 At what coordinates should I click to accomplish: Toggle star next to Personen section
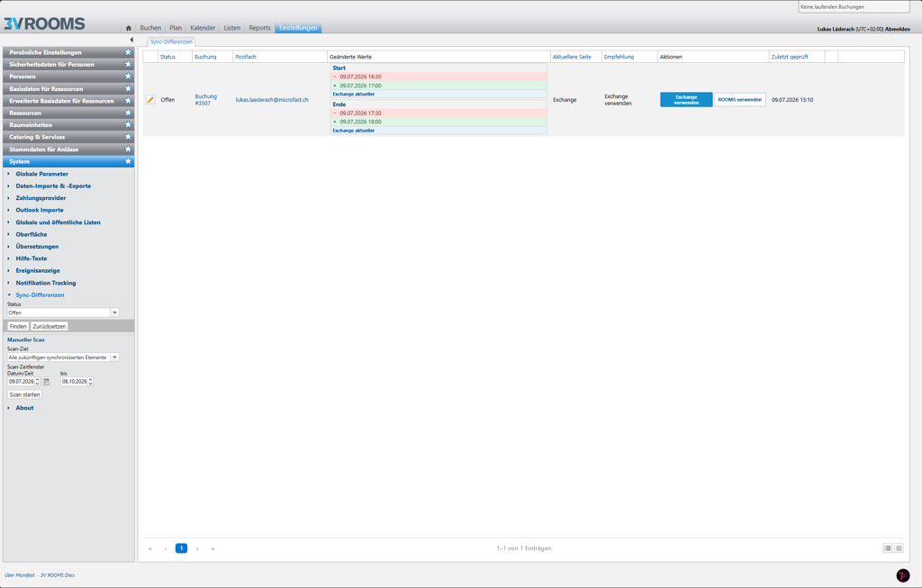click(128, 77)
